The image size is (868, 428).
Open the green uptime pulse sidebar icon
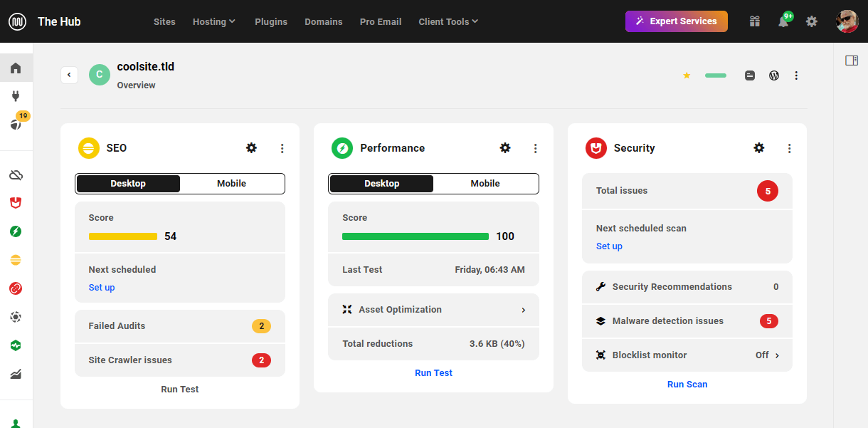pos(16,345)
